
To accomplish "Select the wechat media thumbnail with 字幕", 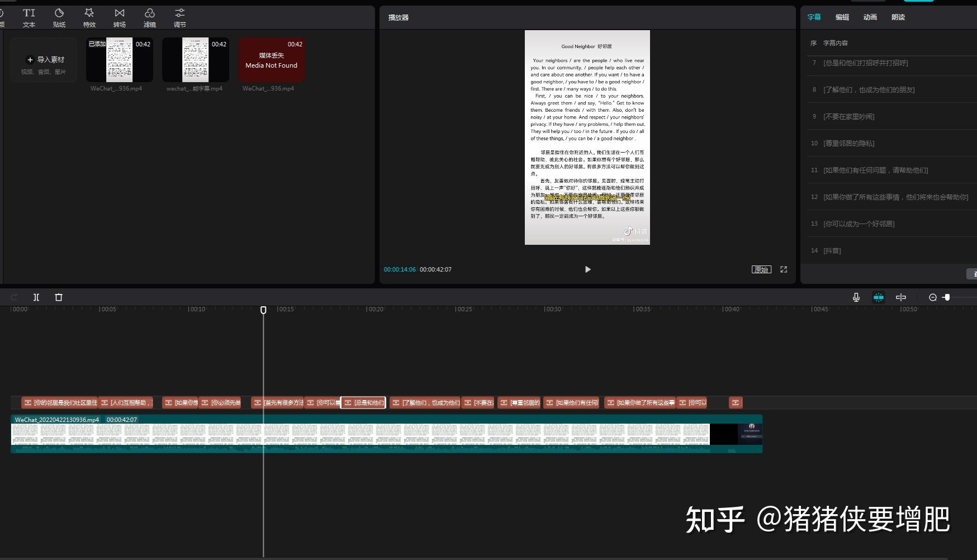I will [196, 60].
